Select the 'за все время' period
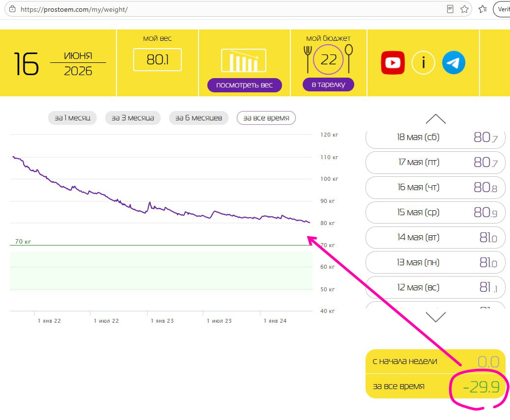510x420 pixels. [266, 118]
